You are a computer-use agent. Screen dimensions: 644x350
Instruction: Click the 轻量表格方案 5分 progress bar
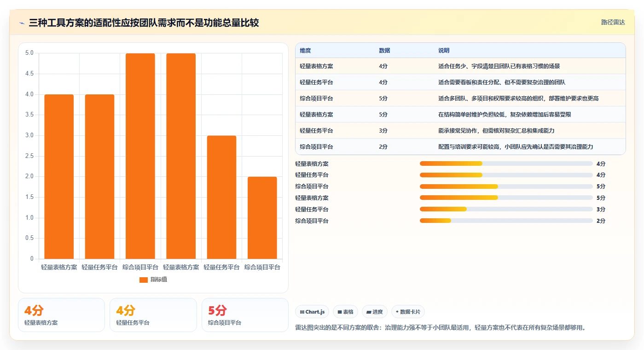(x=506, y=198)
